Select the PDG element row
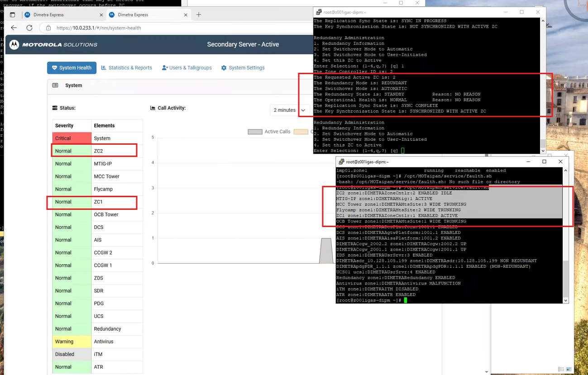 pyautogui.click(x=98, y=303)
